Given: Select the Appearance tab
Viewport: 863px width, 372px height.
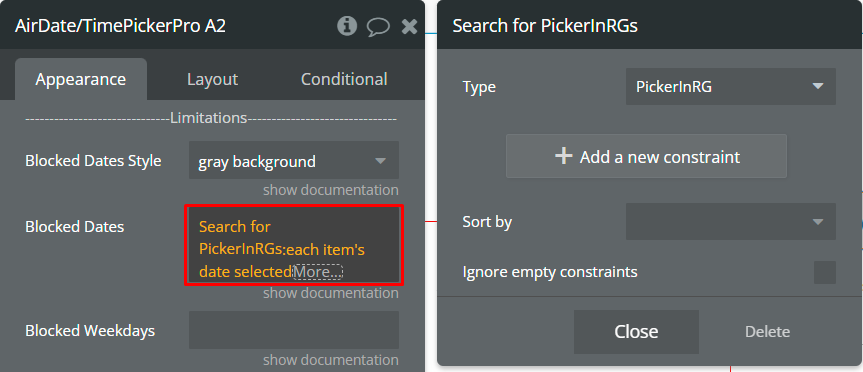Looking at the screenshot, I should (81, 79).
